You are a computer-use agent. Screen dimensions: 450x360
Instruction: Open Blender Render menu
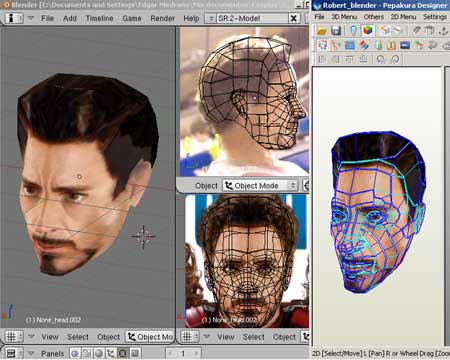tap(163, 18)
